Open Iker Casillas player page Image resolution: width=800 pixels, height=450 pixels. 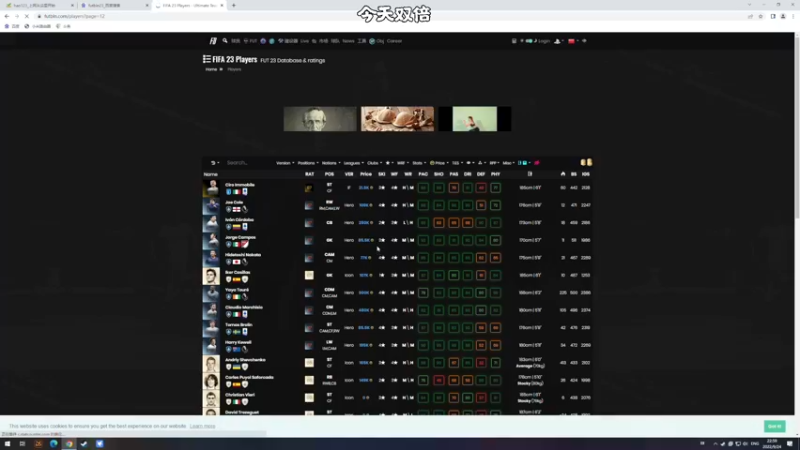click(238, 272)
